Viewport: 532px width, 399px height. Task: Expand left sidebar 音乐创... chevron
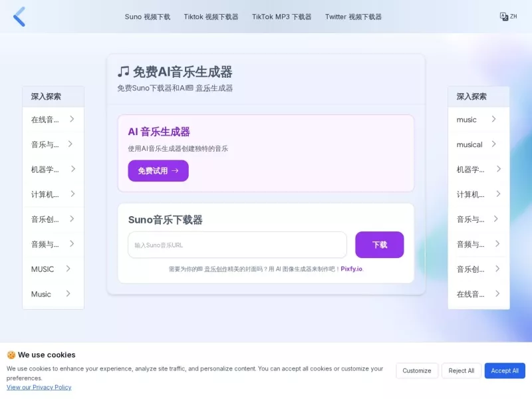click(x=72, y=219)
